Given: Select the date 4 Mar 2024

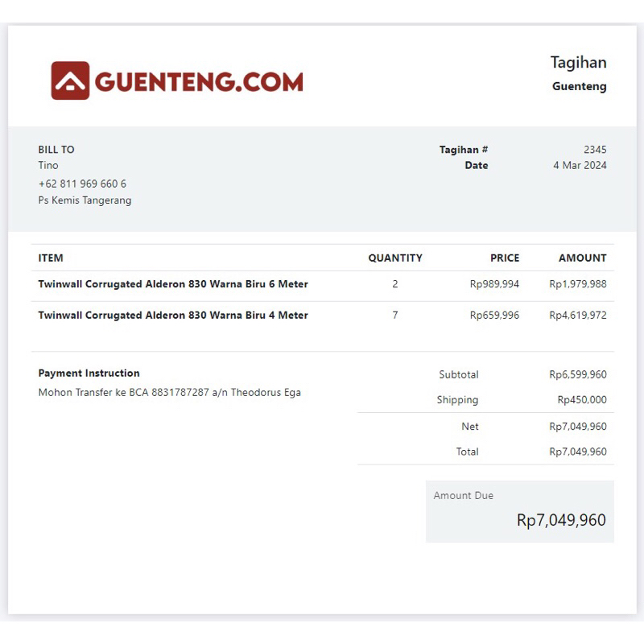Looking at the screenshot, I should pos(580,165).
